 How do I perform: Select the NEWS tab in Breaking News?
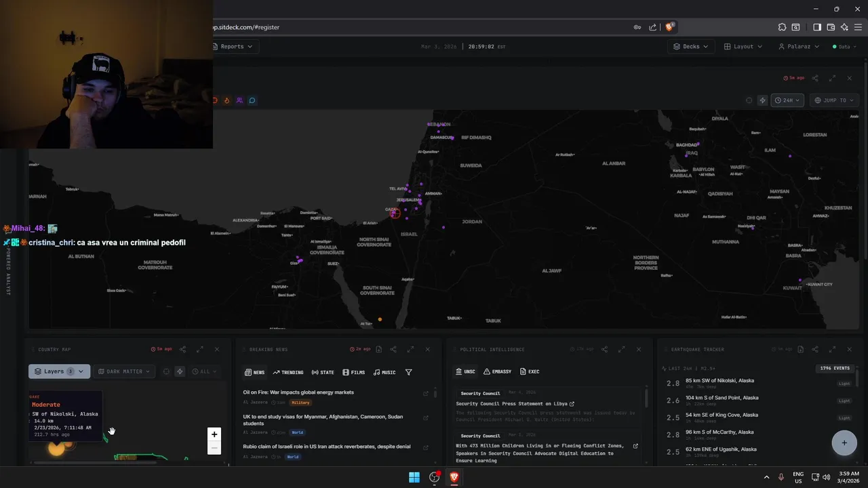254,372
